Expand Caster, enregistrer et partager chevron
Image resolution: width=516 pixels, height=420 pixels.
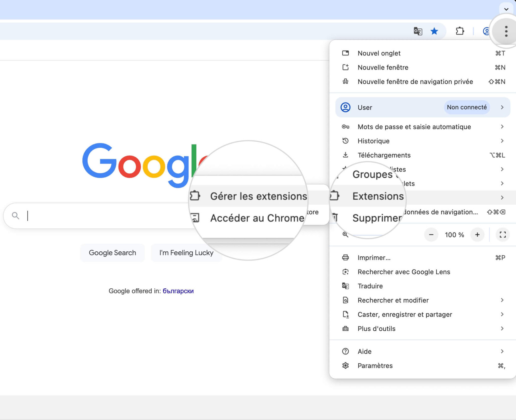click(x=502, y=314)
